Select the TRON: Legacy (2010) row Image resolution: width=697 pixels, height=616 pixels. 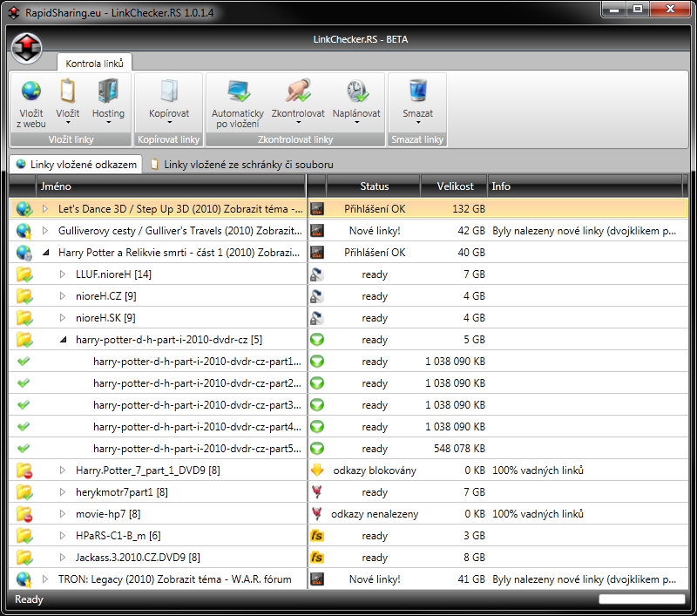coord(174,579)
